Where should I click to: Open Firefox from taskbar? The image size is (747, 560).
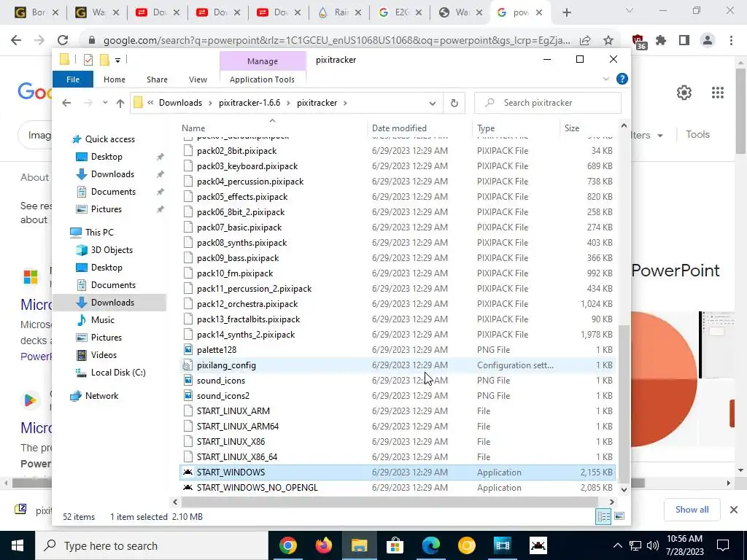point(323,545)
